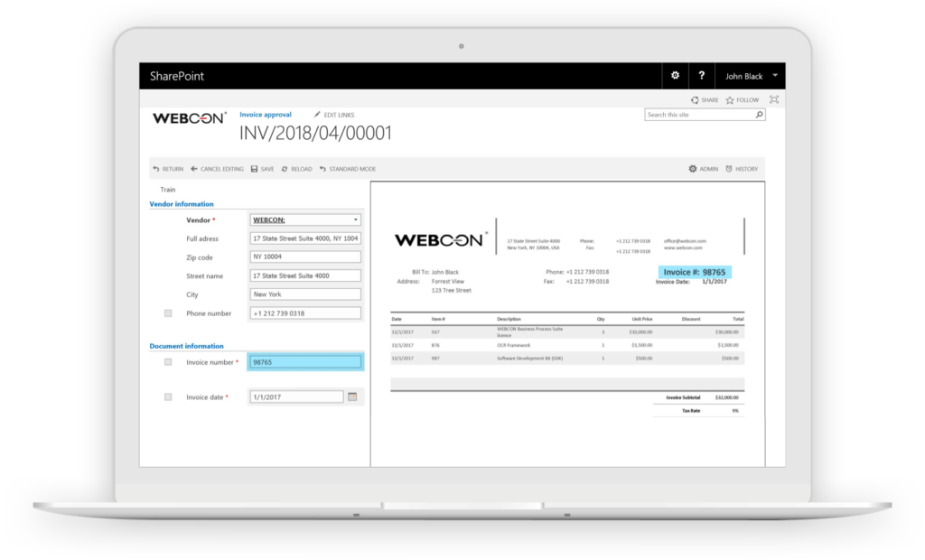Click the search magnifier icon

[x=759, y=115]
